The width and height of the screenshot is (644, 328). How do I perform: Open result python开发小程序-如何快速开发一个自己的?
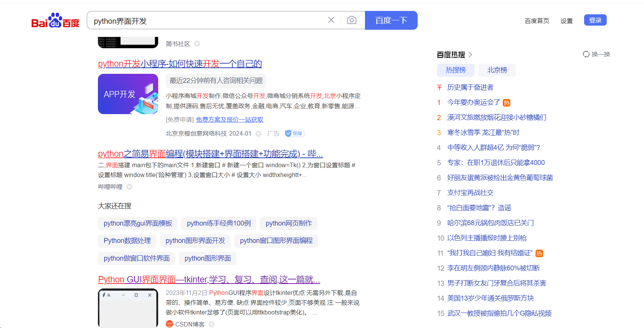[x=180, y=64]
